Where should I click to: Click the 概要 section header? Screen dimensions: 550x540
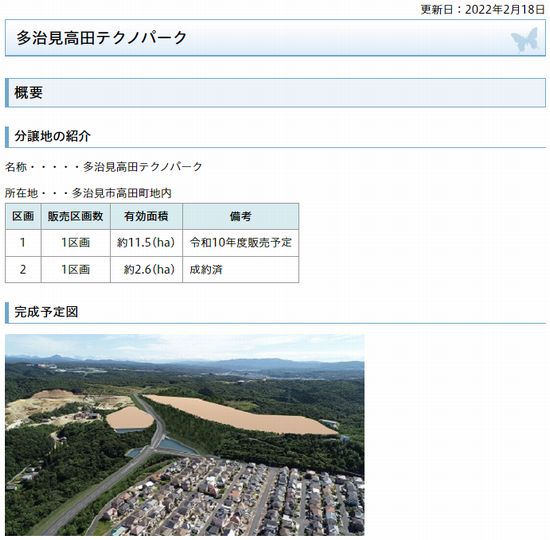point(275,93)
